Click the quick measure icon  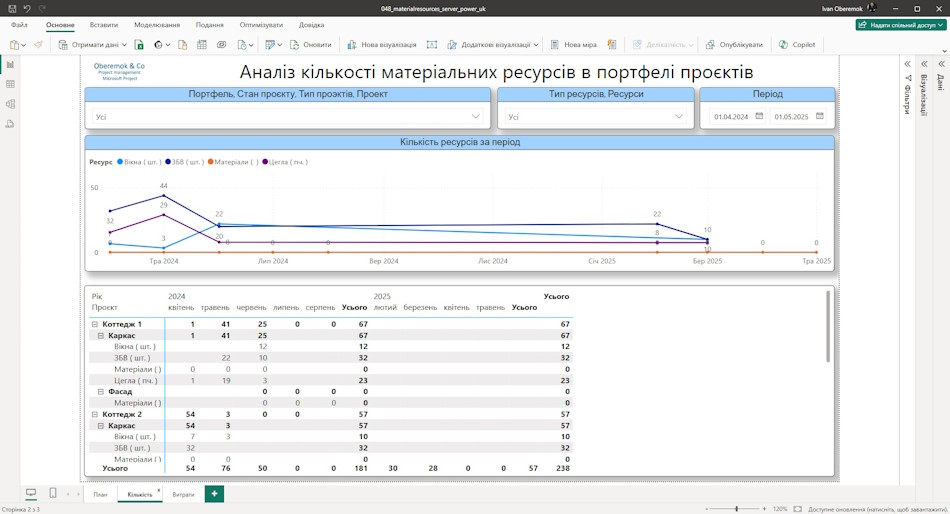tap(612, 45)
